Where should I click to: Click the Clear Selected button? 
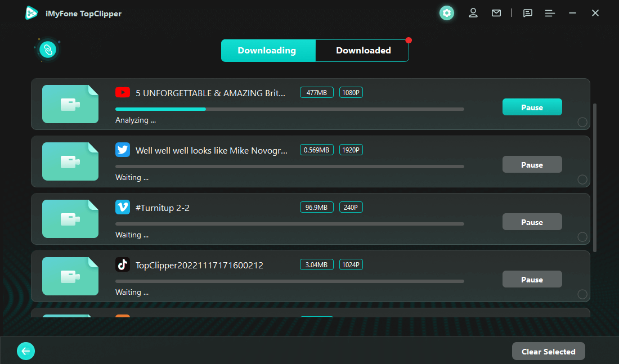click(548, 352)
